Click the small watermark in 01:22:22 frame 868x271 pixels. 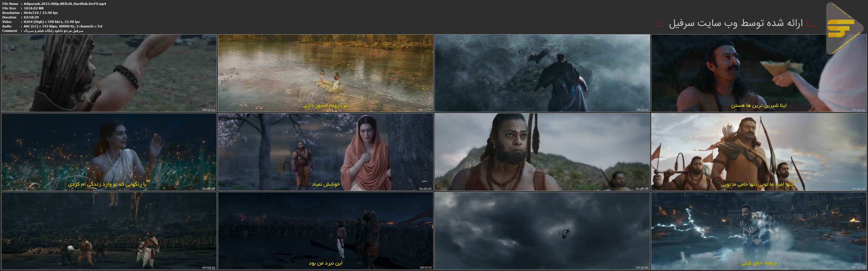pos(425,181)
